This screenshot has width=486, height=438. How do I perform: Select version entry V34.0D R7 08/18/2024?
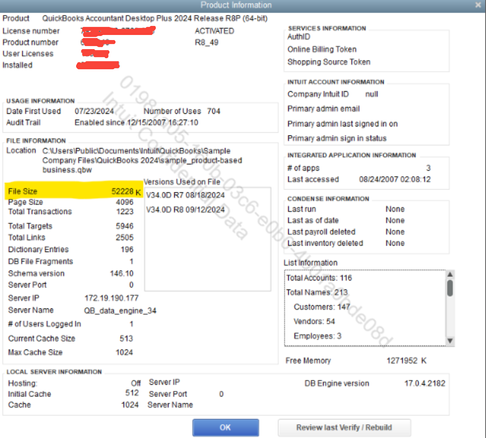pos(185,195)
